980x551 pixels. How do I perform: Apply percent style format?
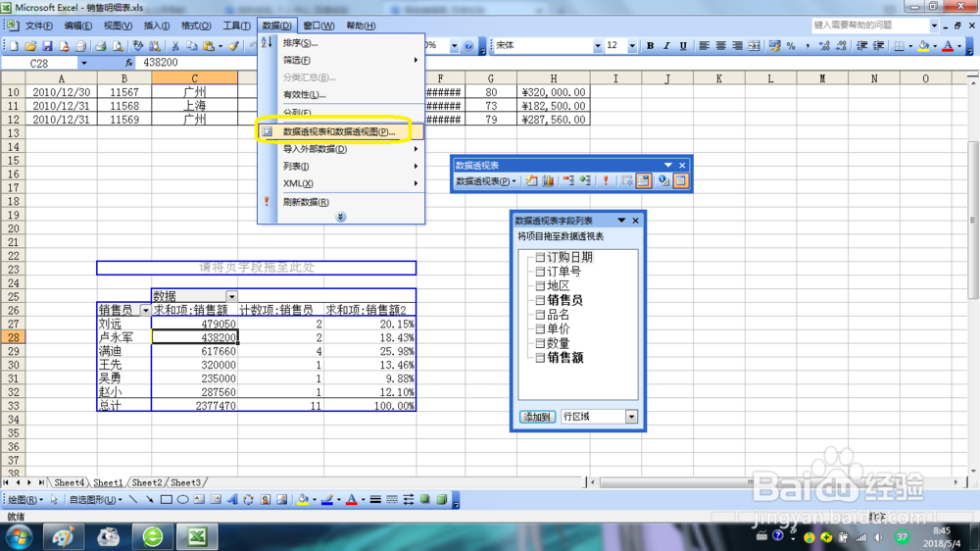pos(791,46)
